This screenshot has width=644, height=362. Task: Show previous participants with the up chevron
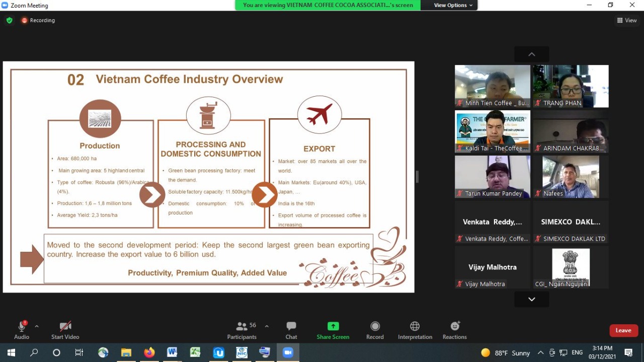tap(532, 54)
